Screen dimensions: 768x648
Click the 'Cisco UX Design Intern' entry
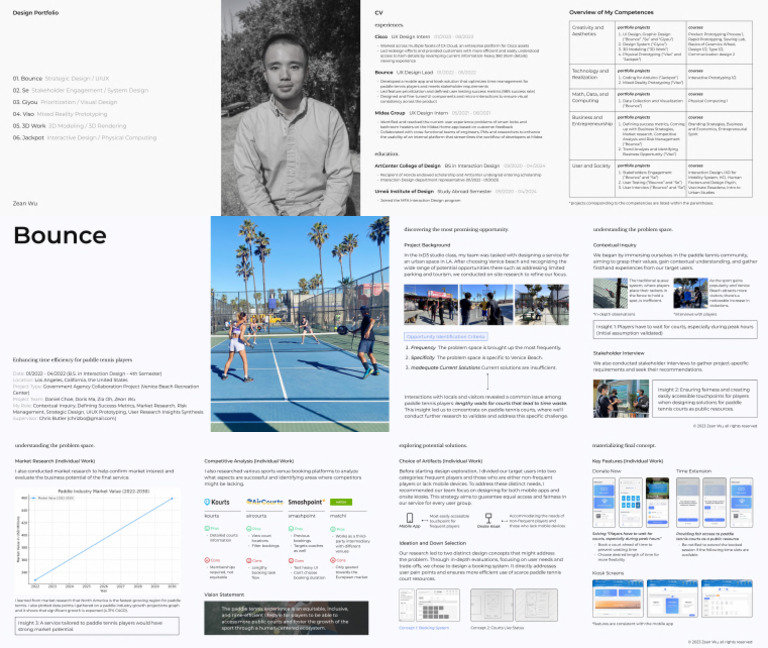click(x=424, y=37)
